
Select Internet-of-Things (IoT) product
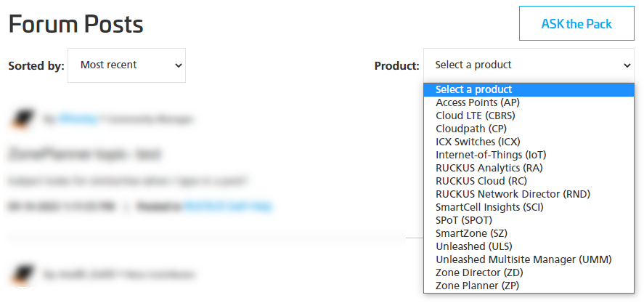tap(529, 155)
